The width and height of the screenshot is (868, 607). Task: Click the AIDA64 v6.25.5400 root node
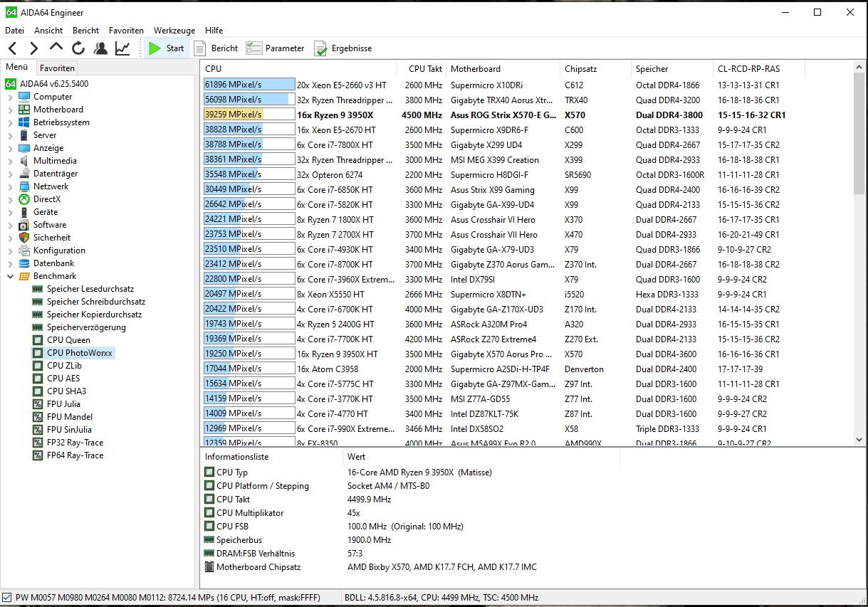point(47,84)
